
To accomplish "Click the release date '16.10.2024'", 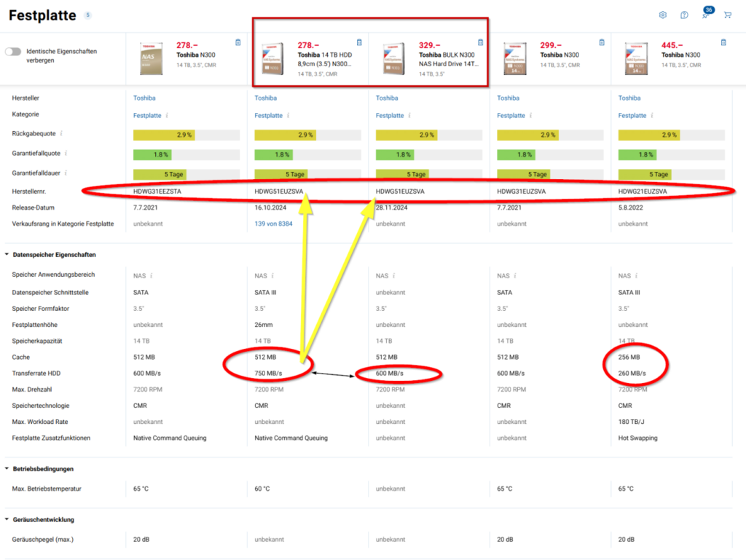I will [270, 208].
